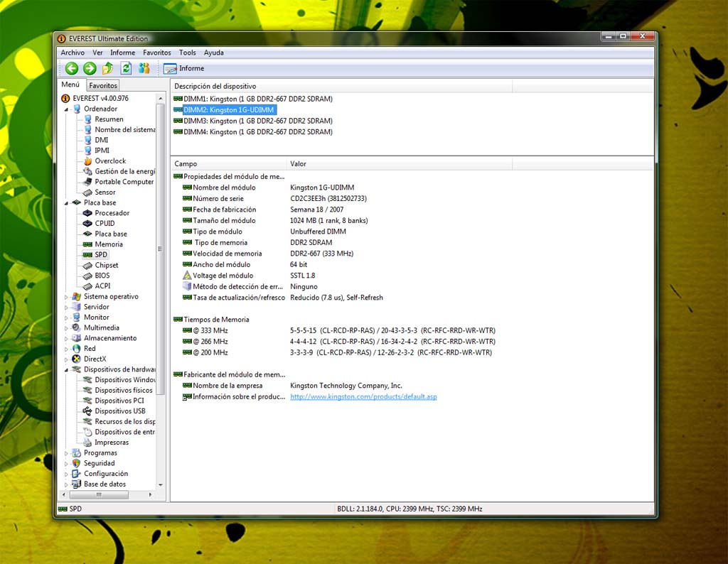Open the Kingston products web link
Image resolution: width=728 pixels, height=564 pixels.
coord(363,397)
